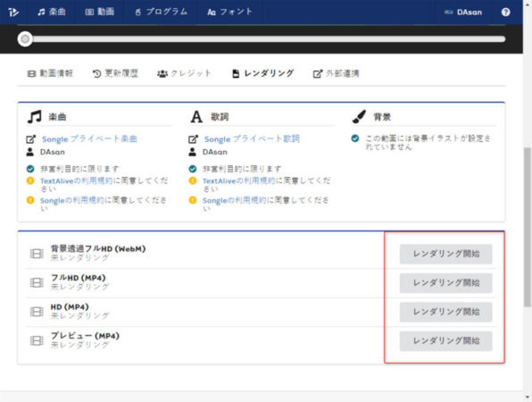Click the film icon beside 背景透過フルHD (WebM)
532x402 pixels.
click(x=37, y=254)
